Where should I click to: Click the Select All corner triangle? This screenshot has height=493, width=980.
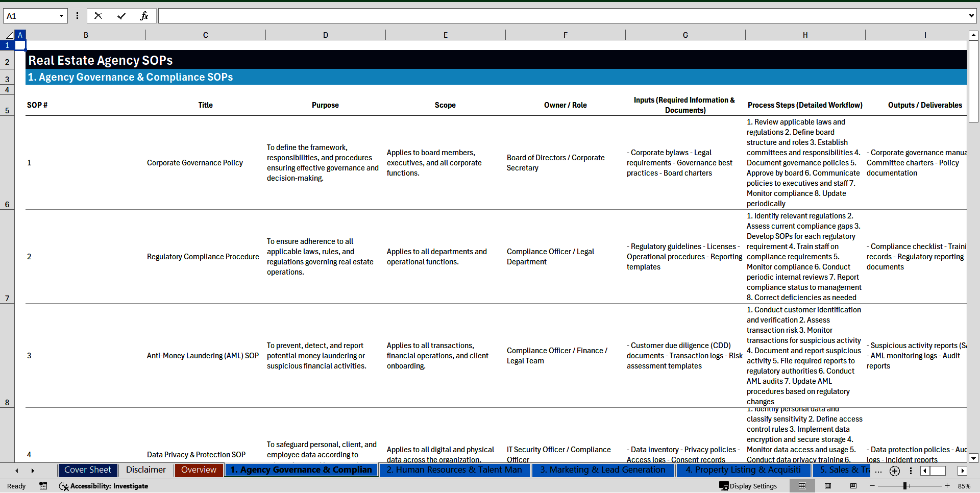(x=9, y=35)
